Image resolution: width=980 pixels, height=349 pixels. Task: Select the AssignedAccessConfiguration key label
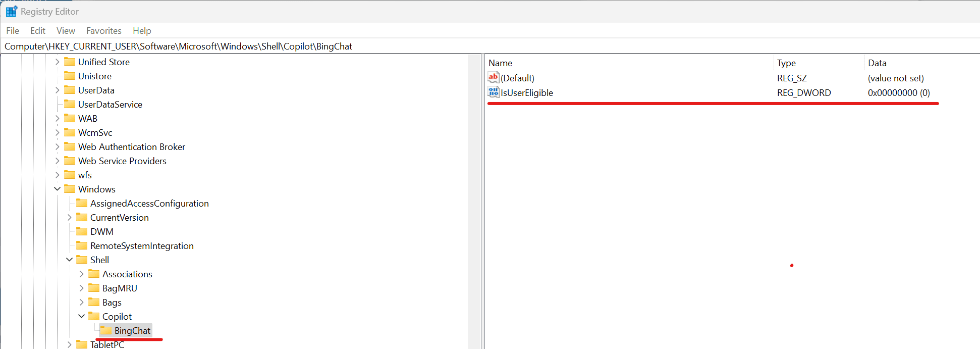(x=149, y=204)
